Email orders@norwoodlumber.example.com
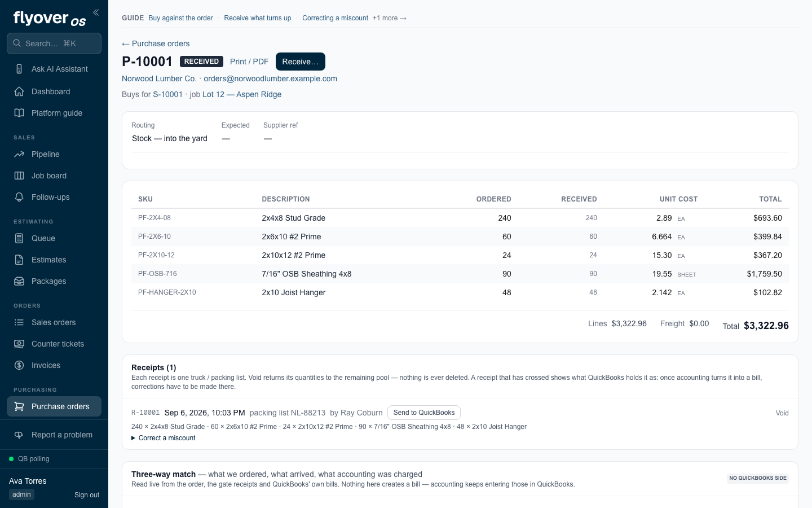812x508 pixels. click(271, 78)
